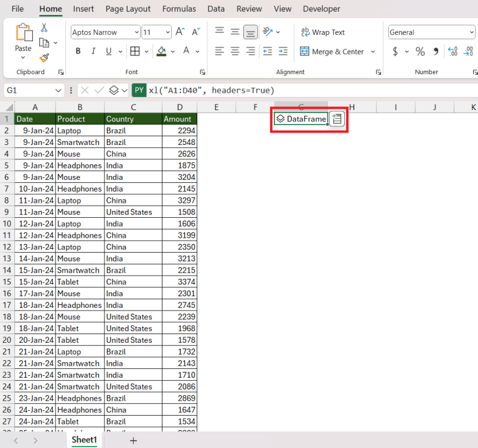
Task: Click the Python output type icon in formula bar
Action: pos(114,90)
